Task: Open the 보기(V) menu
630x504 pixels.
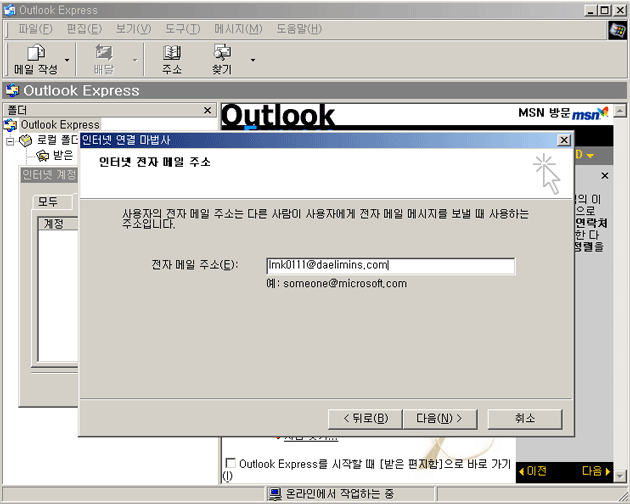Action: [x=133, y=29]
